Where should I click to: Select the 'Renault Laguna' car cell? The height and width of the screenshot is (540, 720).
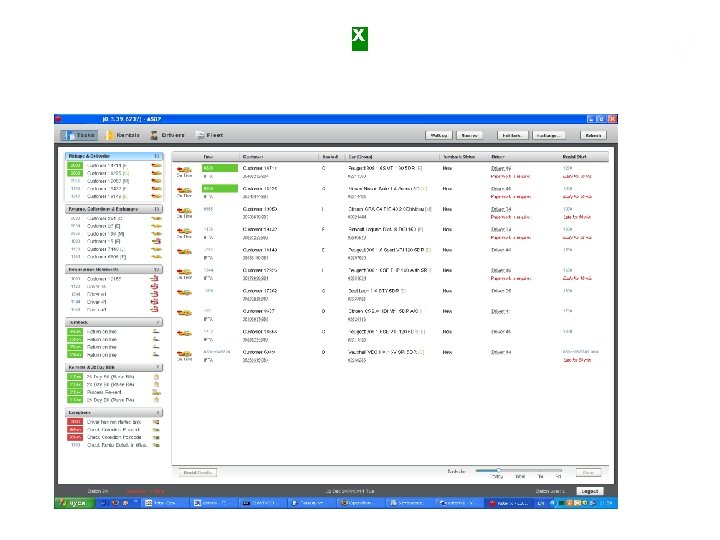(385, 229)
